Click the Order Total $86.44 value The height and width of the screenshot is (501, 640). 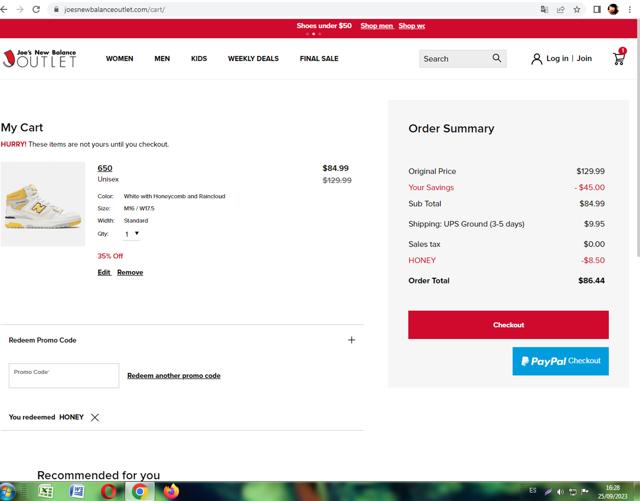pos(591,281)
